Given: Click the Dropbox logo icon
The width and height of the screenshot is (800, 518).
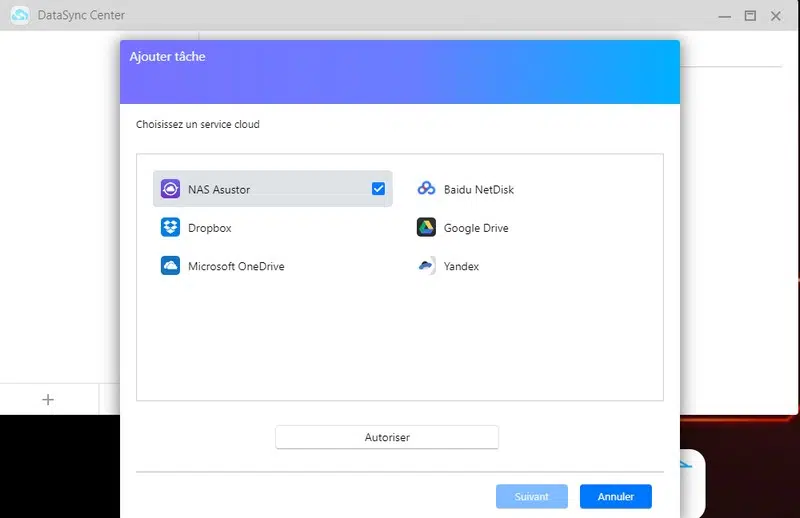Looking at the screenshot, I should pos(170,228).
